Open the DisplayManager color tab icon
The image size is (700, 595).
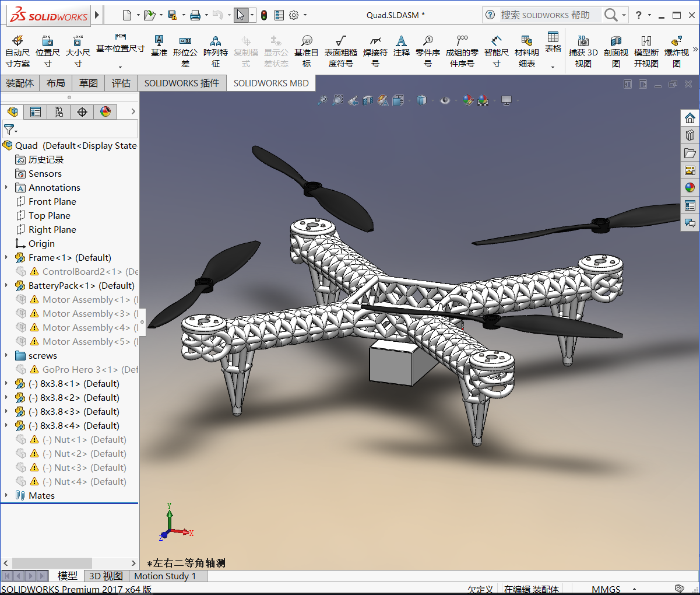pyautogui.click(x=105, y=111)
